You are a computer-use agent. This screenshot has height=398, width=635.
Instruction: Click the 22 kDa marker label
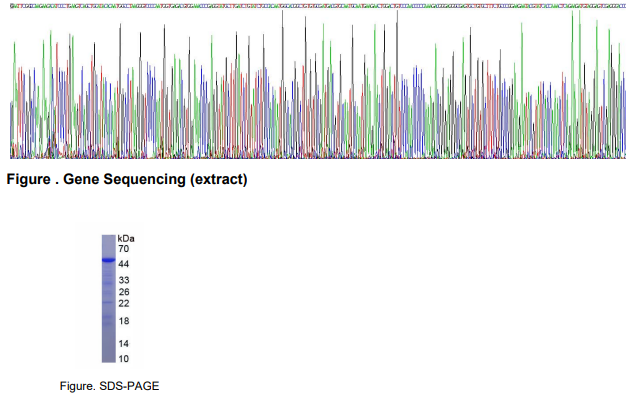pos(124,303)
